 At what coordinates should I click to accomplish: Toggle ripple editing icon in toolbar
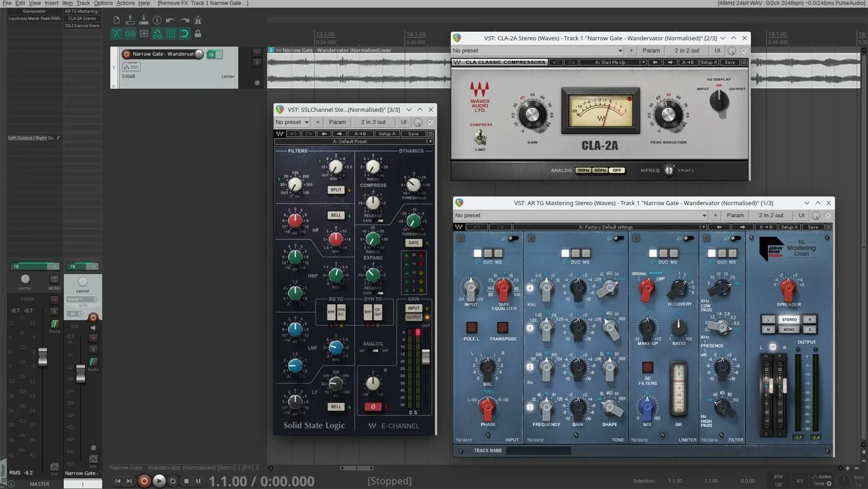pyautogui.click(x=144, y=34)
